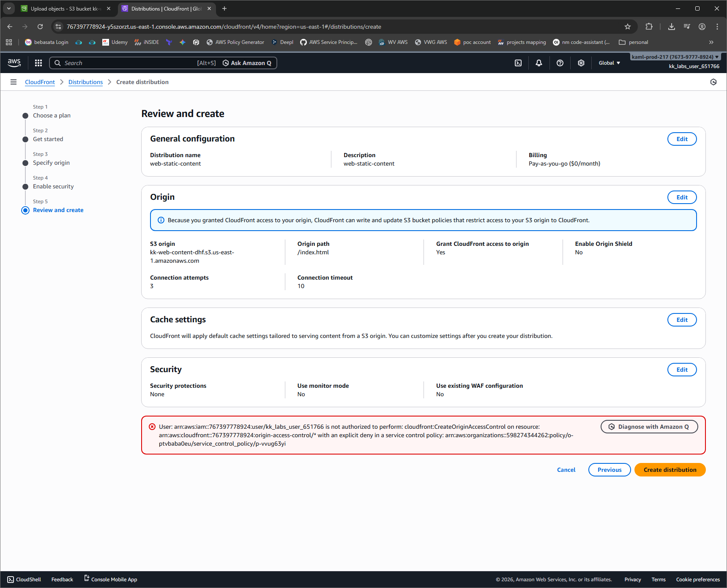This screenshot has height=588, width=727.
Task: Go to Step 4 Enable security
Action: (53, 186)
